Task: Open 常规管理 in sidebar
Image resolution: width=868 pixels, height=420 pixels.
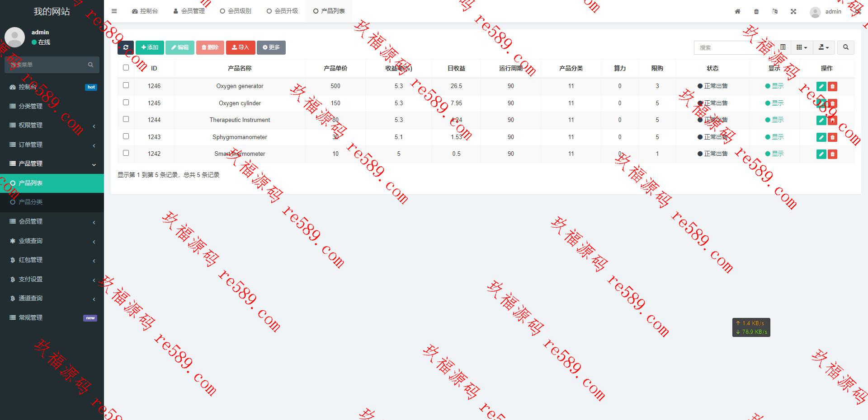Action: coord(52,317)
